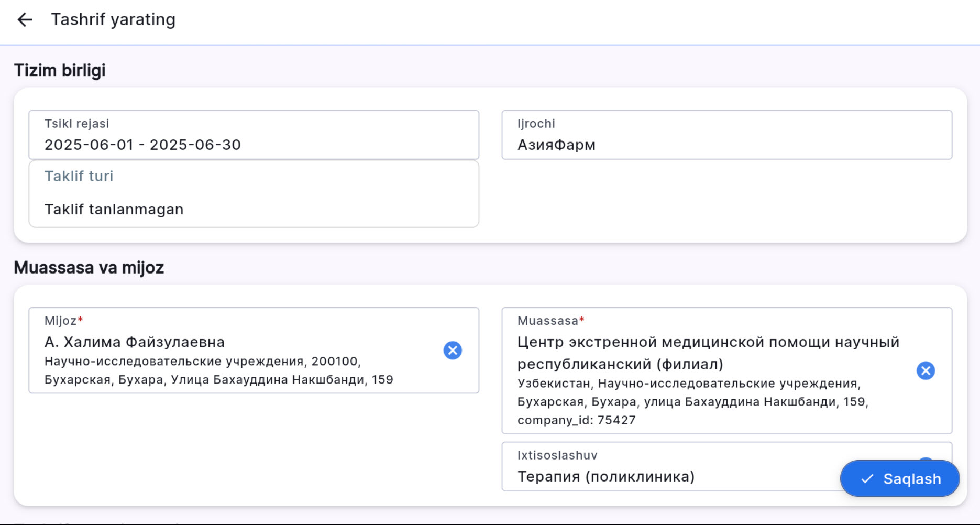This screenshot has height=525, width=980.
Task: Clear the selected Mijoz with the X icon
Action: 453,351
